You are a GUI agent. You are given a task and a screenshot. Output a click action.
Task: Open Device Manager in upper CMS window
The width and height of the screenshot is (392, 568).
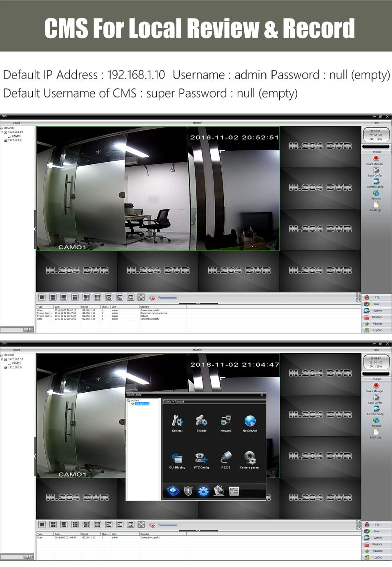(376, 160)
